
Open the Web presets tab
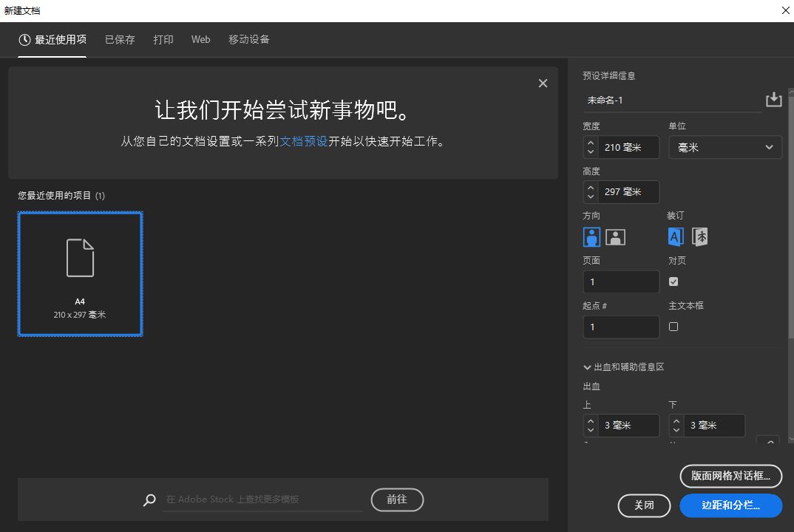(200, 39)
